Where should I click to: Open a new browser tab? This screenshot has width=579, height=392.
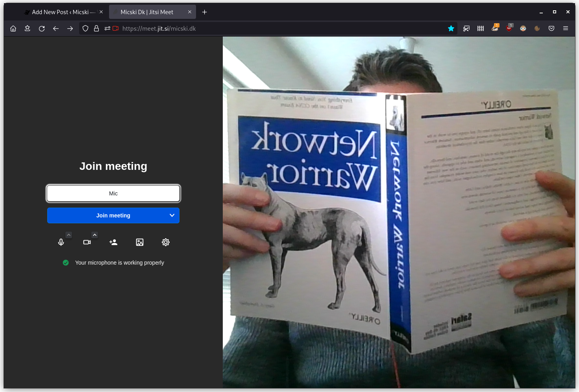coord(204,12)
